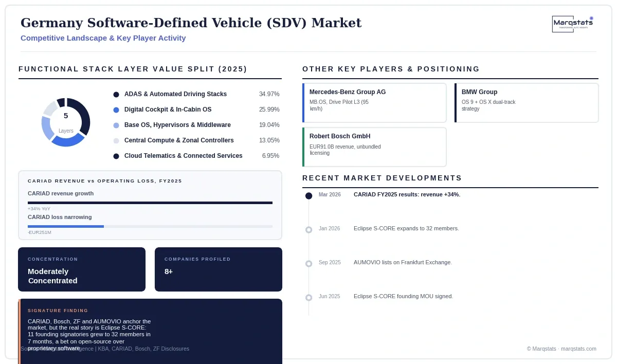Open the BMW Group card
Viewport: 617px width, 364px height.
tap(527, 103)
